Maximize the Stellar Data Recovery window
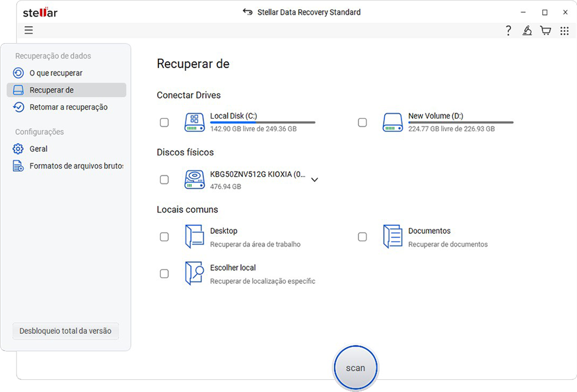Image resolution: width=577 pixels, height=392 pixels. click(x=545, y=12)
